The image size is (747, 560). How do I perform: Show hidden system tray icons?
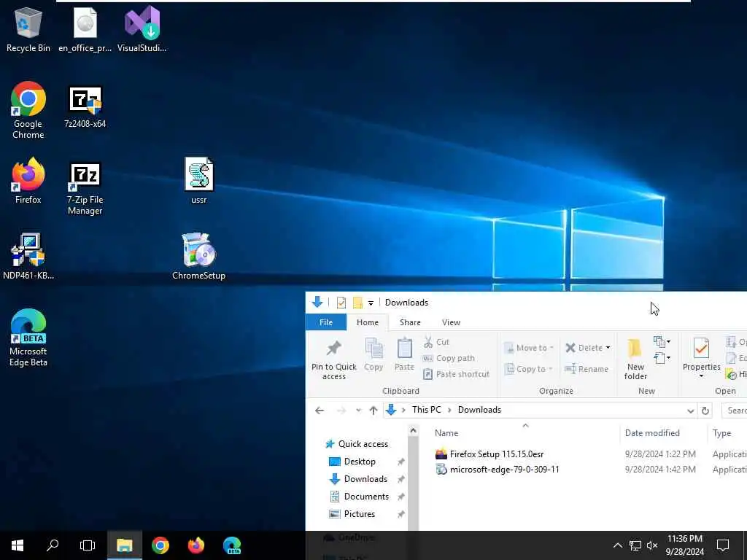point(617,545)
